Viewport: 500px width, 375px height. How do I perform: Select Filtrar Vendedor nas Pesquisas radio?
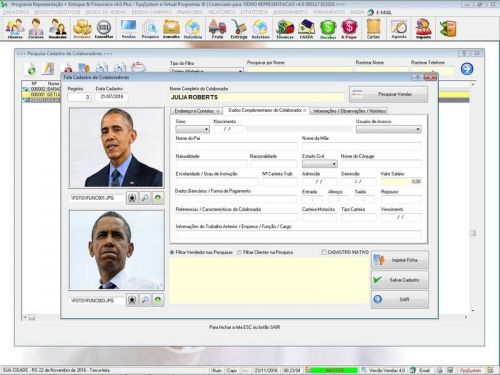pos(172,252)
